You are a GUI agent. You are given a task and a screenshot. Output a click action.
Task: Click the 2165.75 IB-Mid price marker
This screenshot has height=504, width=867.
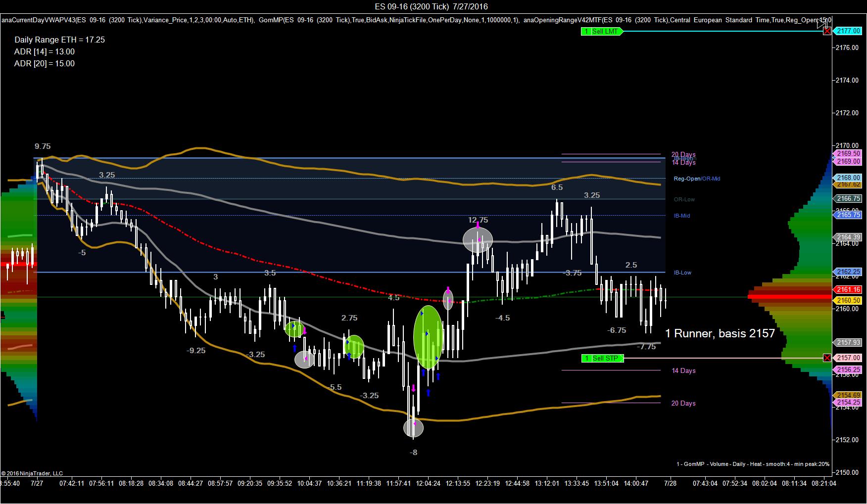848,215
